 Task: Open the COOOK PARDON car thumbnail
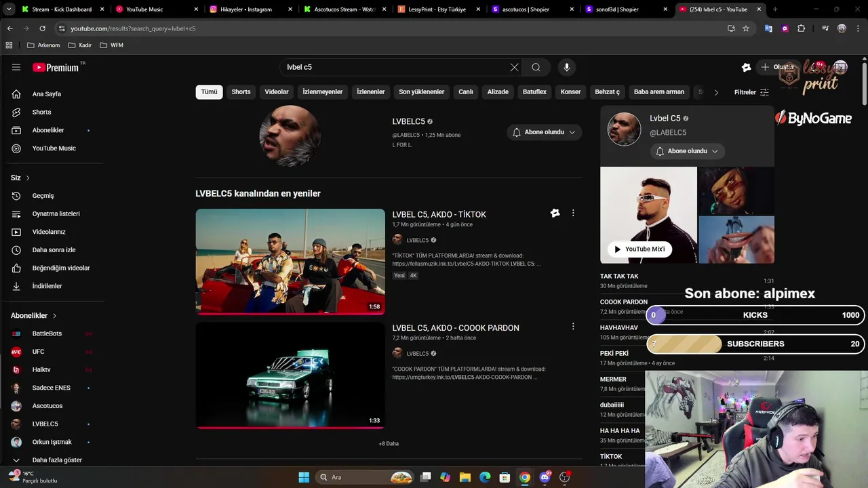[290, 375]
